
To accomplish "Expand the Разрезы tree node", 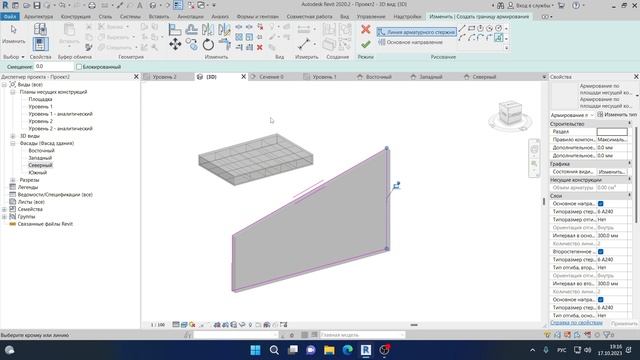I will click(13, 180).
